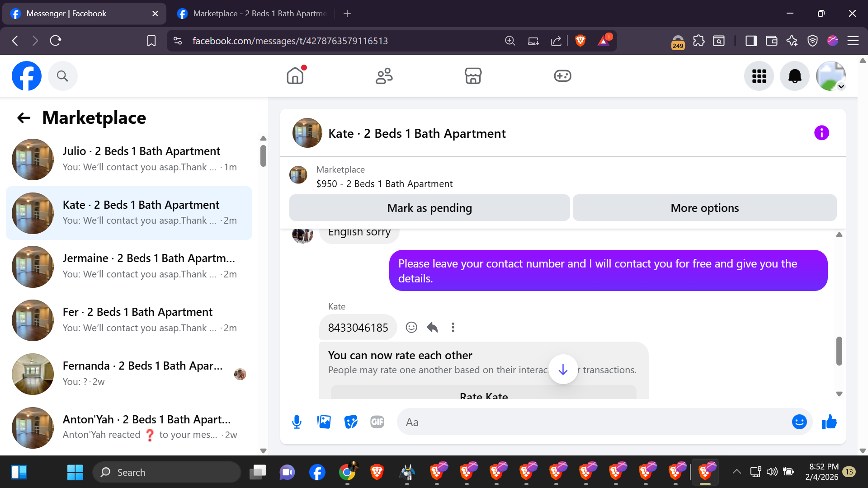This screenshot has height=488, width=868.
Task: Send a thumbs-up like
Action: click(x=829, y=422)
